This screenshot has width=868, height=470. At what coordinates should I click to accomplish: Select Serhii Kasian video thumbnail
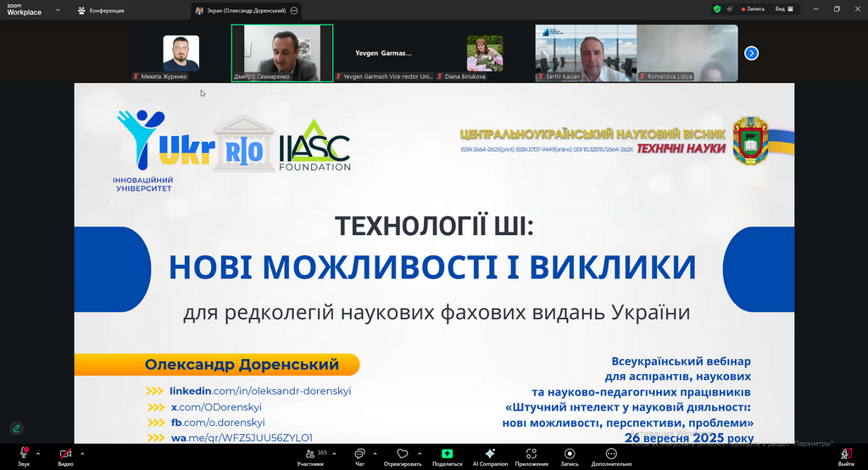click(x=585, y=53)
